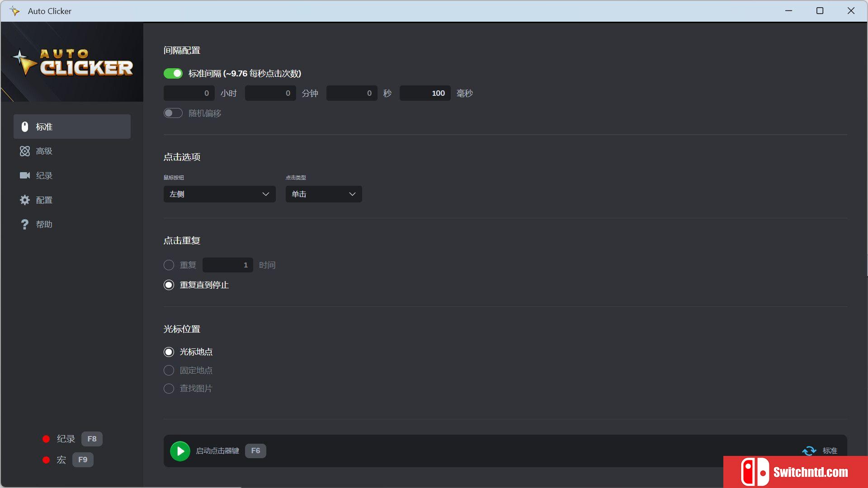This screenshot has width=868, height=488.
Task: Select the 重复直到停止 radio option
Action: 169,285
